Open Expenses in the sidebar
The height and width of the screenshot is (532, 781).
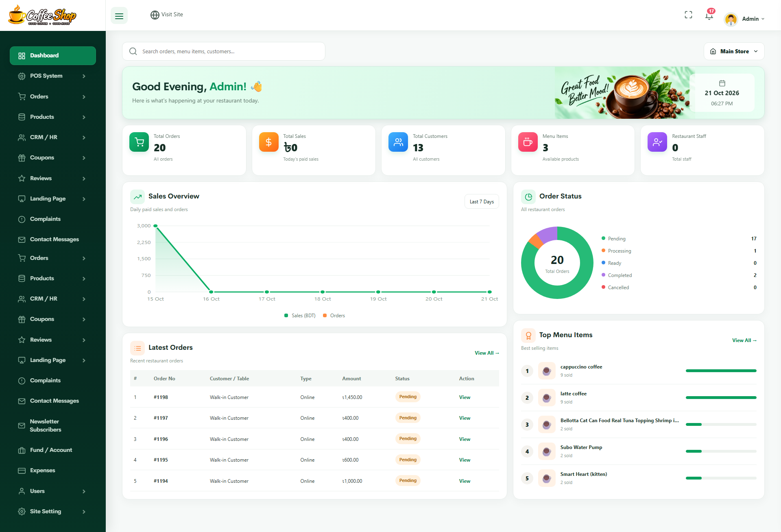point(52,471)
